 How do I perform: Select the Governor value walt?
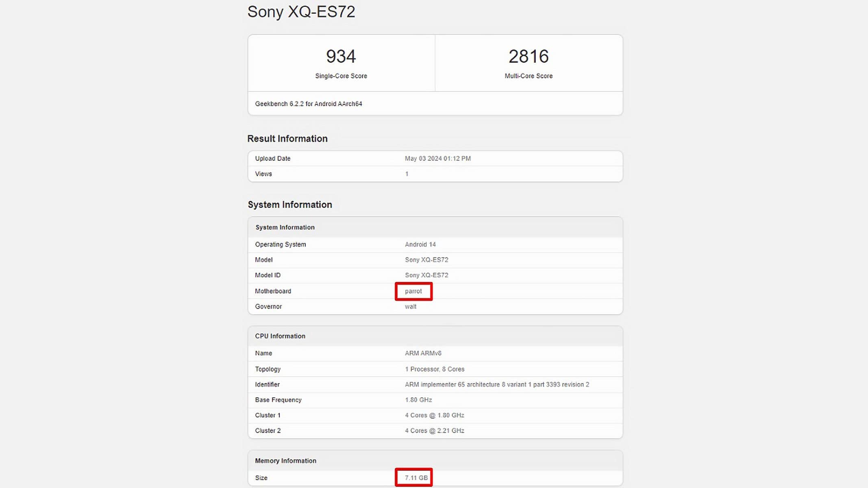click(410, 306)
